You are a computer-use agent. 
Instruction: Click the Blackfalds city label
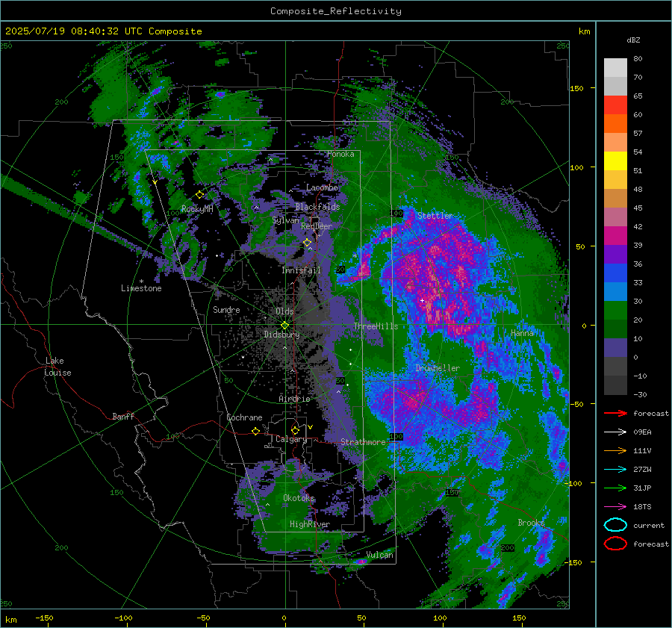point(317,207)
